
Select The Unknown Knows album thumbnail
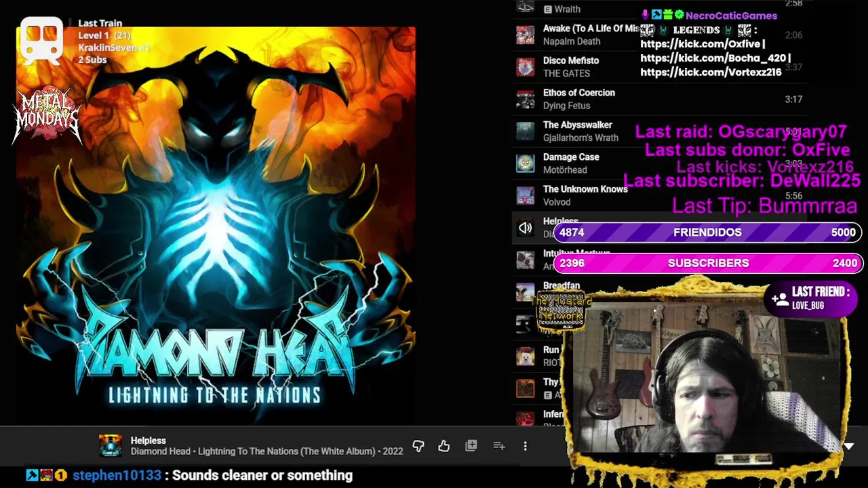point(525,195)
